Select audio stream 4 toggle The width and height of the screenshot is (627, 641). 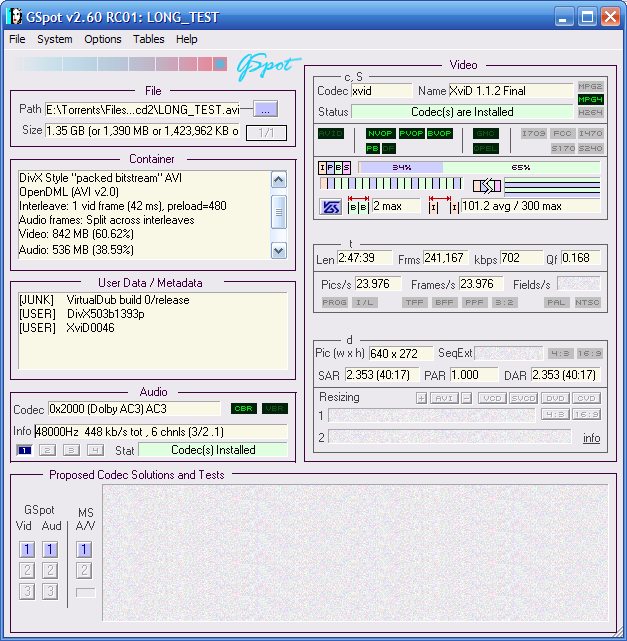coord(95,450)
